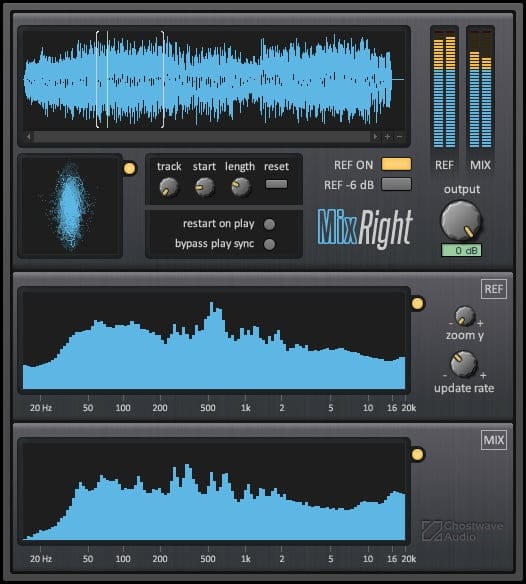Click the large output knob
This screenshot has height=584, width=526.
tap(461, 220)
